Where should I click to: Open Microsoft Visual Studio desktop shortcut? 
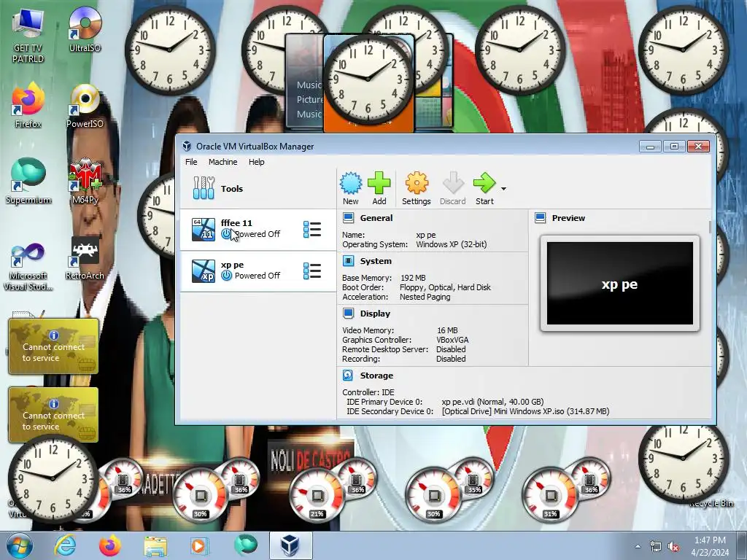28,267
